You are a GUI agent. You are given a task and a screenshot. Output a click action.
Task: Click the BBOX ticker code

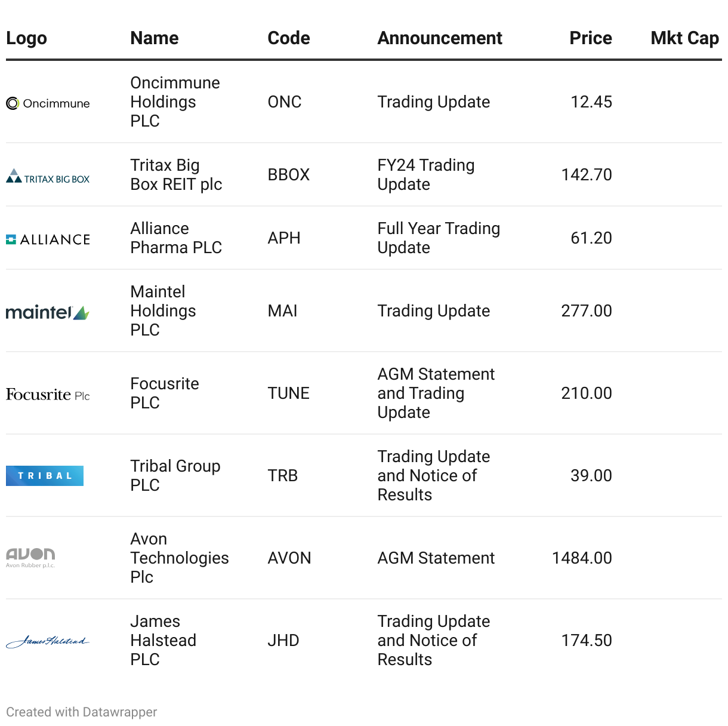(x=289, y=175)
